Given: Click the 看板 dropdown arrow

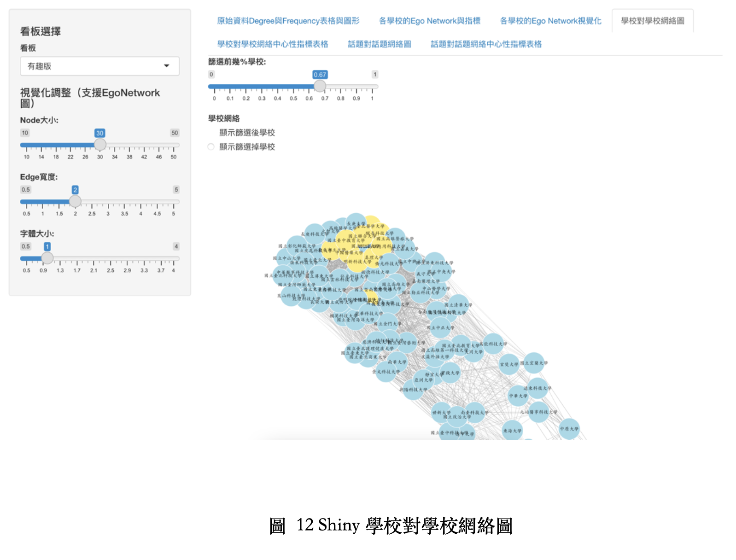Looking at the screenshot, I should tap(167, 66).
